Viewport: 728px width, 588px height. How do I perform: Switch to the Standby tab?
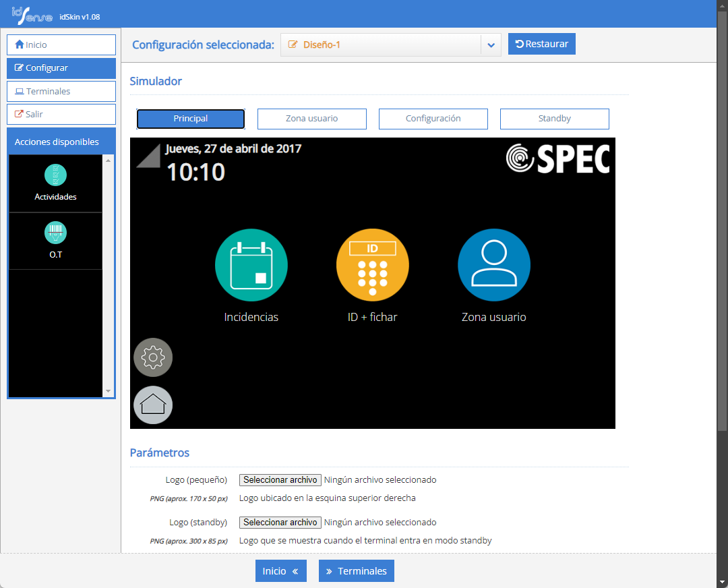tap(554, 119)
